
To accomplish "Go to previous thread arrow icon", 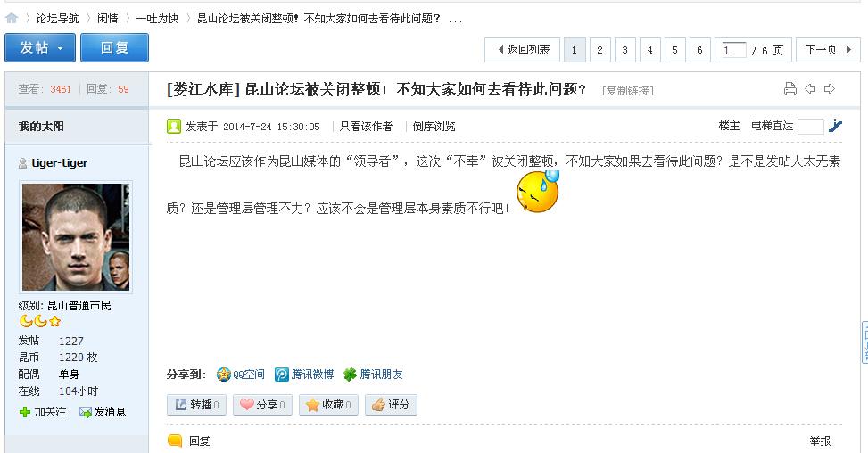I will (x=810, y=88).
